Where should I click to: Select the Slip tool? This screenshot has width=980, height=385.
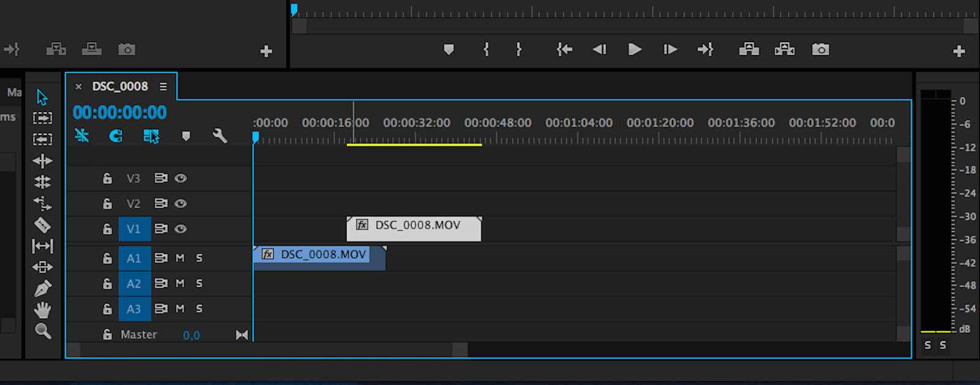click(x=42, y=246)
